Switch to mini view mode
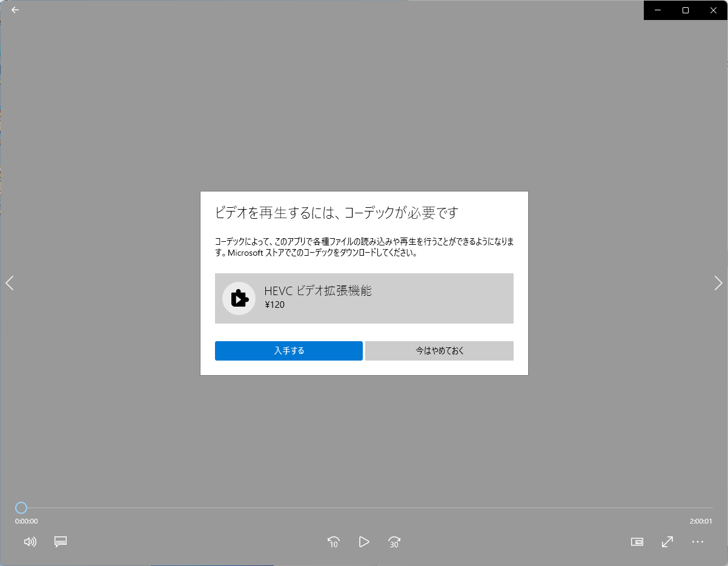 637,542
